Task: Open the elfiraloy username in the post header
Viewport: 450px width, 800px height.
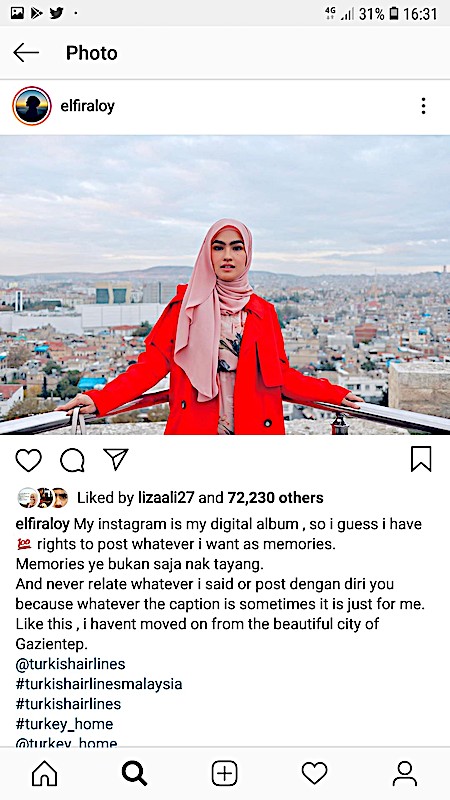Action: pyautogui.click(x=87, y=106)
